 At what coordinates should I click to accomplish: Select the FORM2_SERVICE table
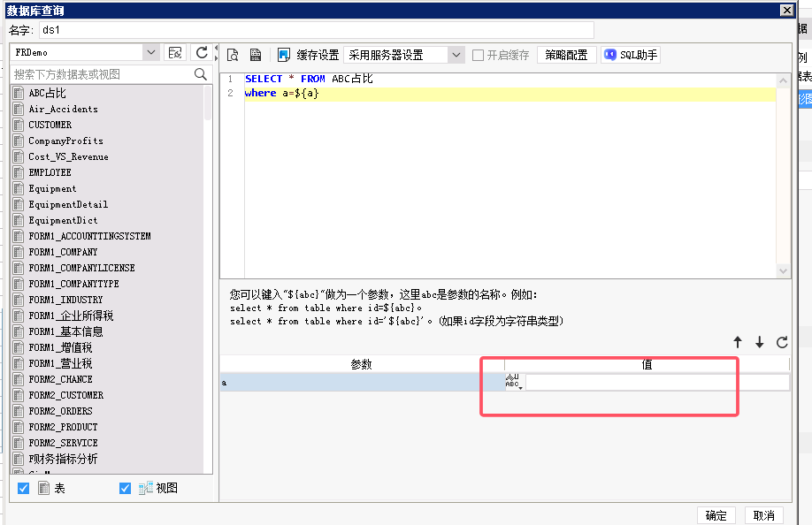click(108, 443)
